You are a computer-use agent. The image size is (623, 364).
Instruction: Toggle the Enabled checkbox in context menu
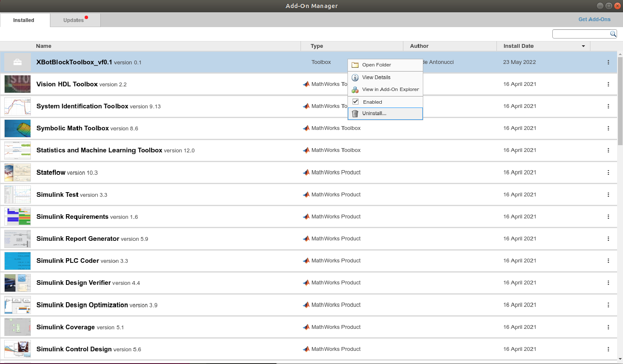[356, 102]
